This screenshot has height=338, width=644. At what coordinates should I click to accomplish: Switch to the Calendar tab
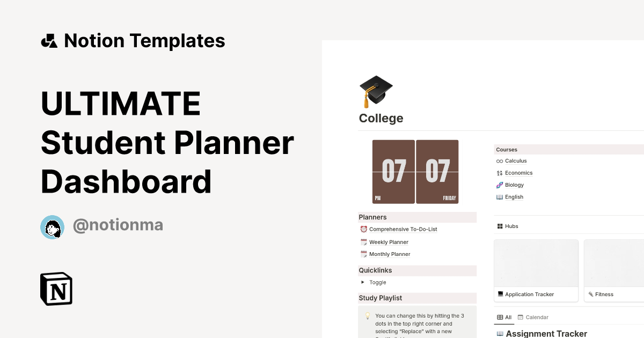[533, 317]
